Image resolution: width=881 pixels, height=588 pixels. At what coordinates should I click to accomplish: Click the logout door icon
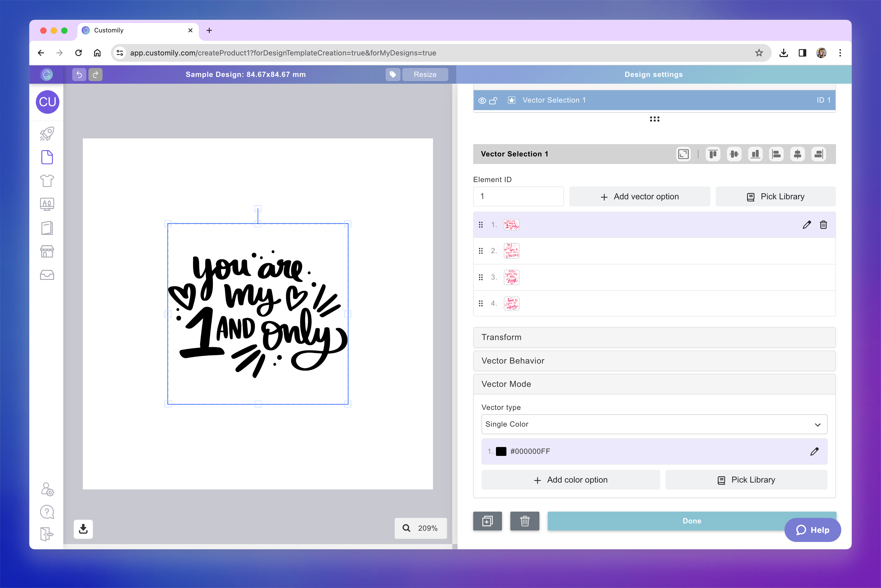tap(47, 534)
